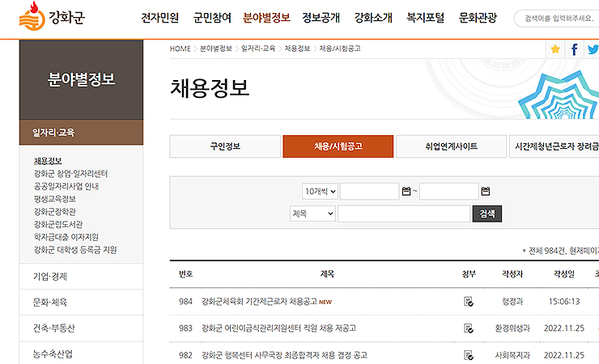
Task: Open 정보공개 top menu
Action: pyautogui.click(x=321, y=18)
